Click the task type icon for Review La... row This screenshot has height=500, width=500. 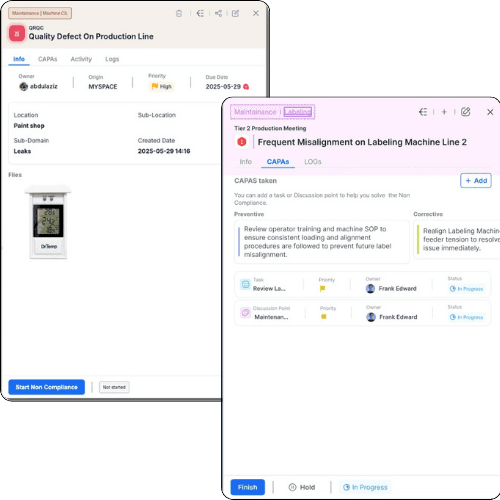pos(245,284)
